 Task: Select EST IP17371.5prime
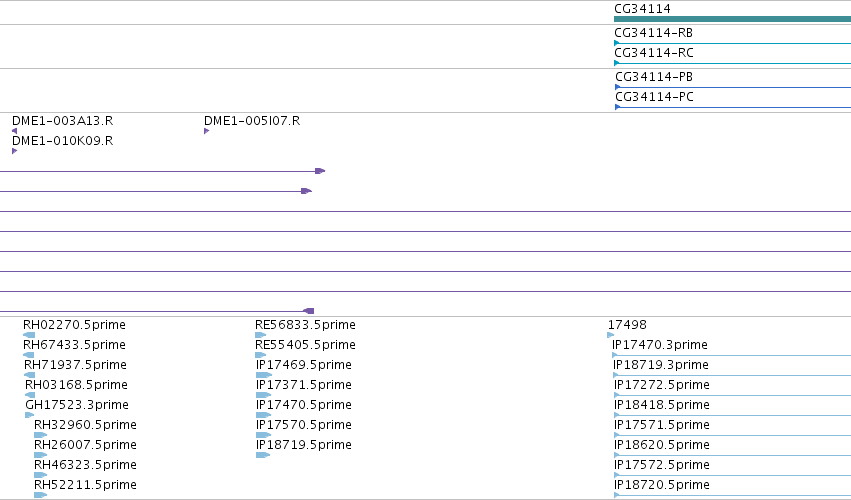click(x=304, y=385)
